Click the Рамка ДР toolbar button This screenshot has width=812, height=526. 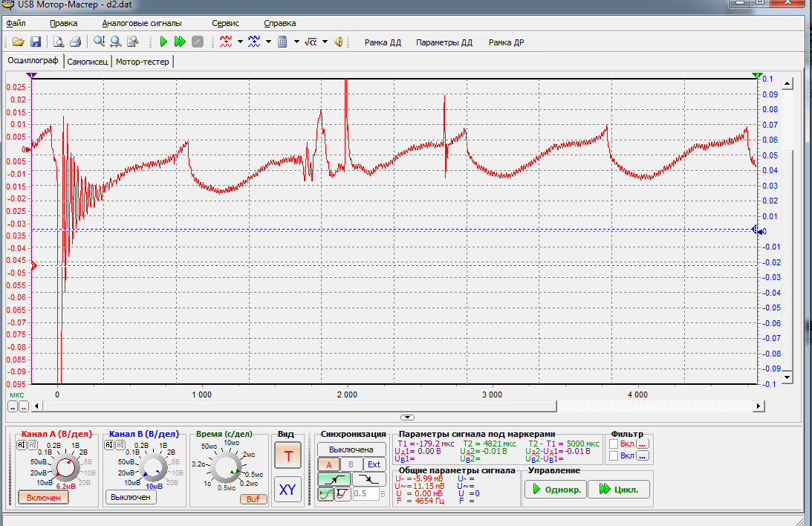tap(507, 42)
